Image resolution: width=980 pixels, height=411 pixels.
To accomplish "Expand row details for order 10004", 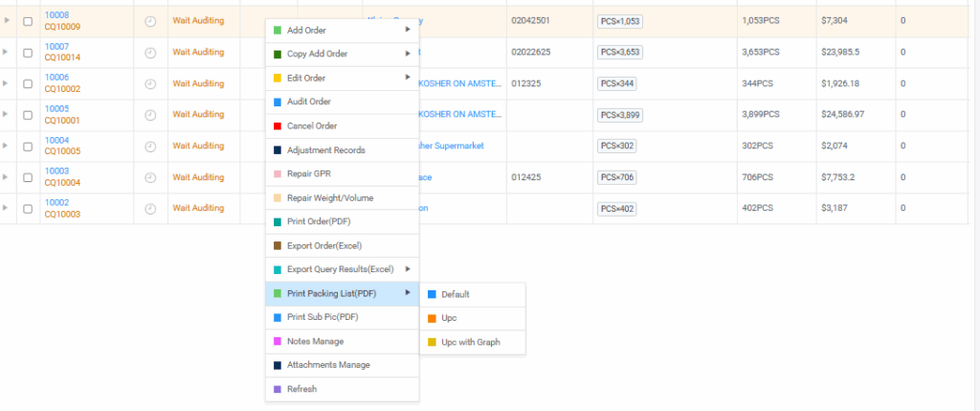I will (8, 146).
